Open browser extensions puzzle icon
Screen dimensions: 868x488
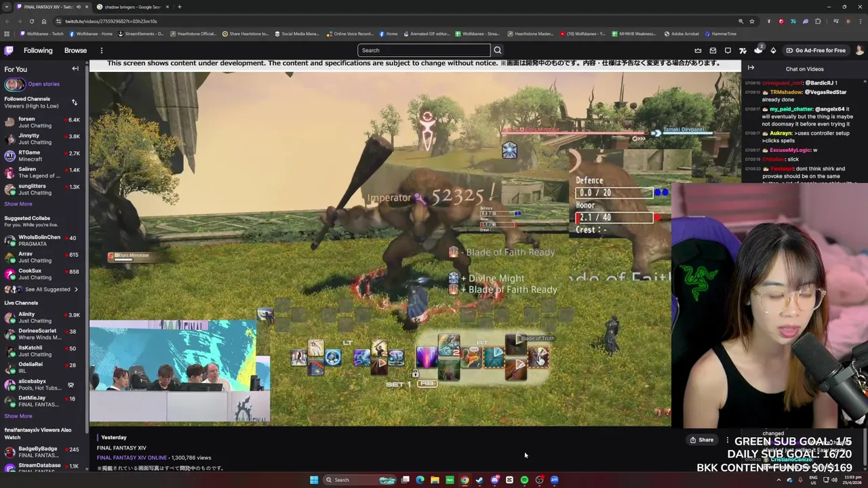[818, 21]
